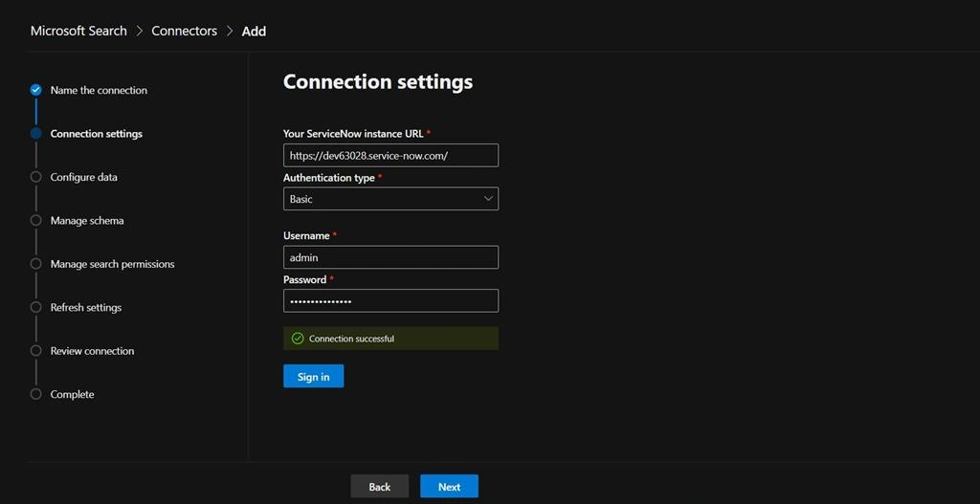Open the Refresh settings step

click(x=85, y=307)
